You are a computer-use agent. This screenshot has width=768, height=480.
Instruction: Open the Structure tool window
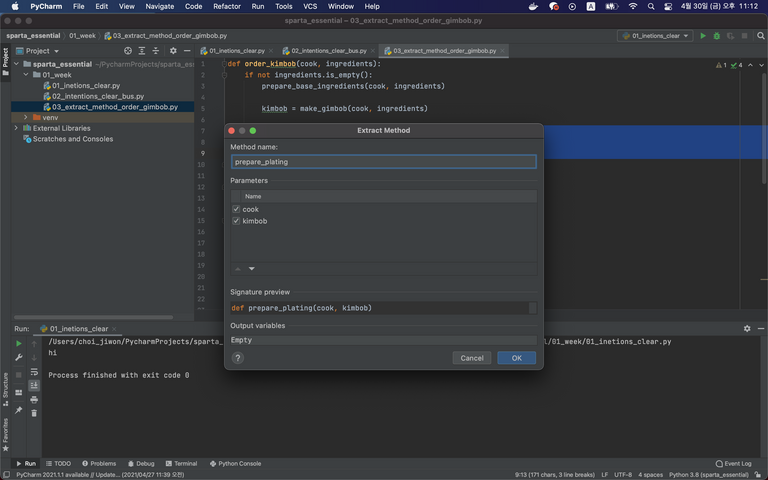pyautogui.click(x=5, y=389)
